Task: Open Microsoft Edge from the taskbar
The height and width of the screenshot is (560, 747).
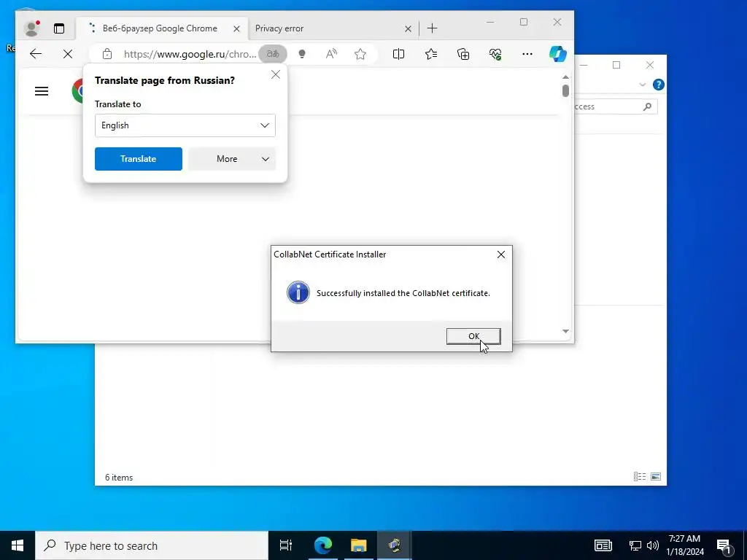Action: tap(322, 545)
